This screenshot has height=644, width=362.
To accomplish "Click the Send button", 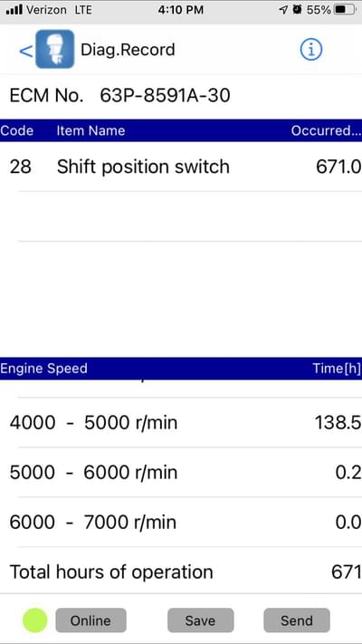I will [297, 620].
